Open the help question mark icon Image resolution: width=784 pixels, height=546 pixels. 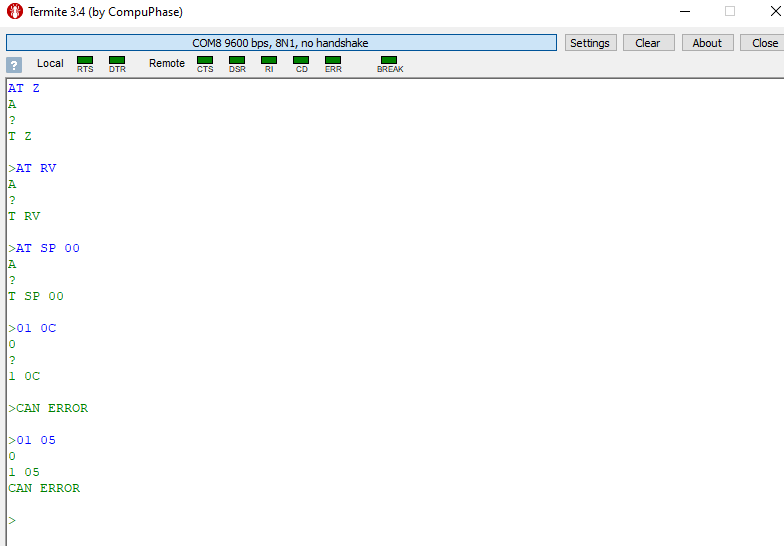(14, 64)
